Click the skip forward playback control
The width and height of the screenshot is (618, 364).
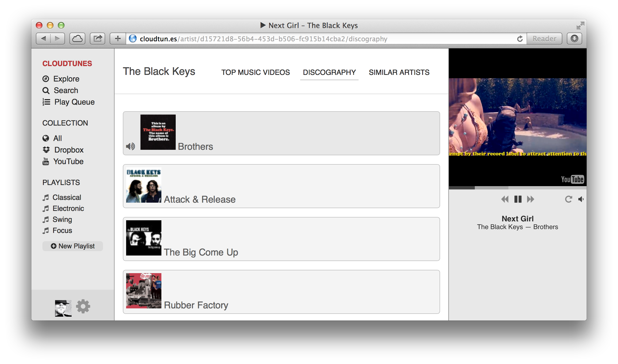[x=530, y=199]
